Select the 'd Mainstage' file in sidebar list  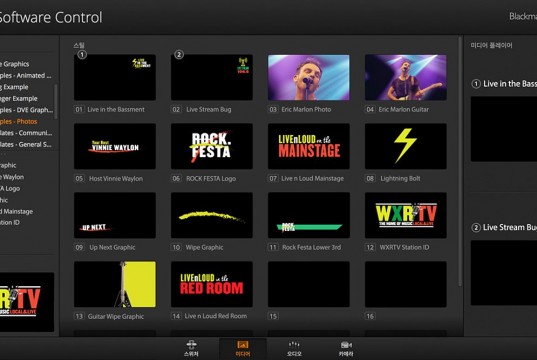16,212
